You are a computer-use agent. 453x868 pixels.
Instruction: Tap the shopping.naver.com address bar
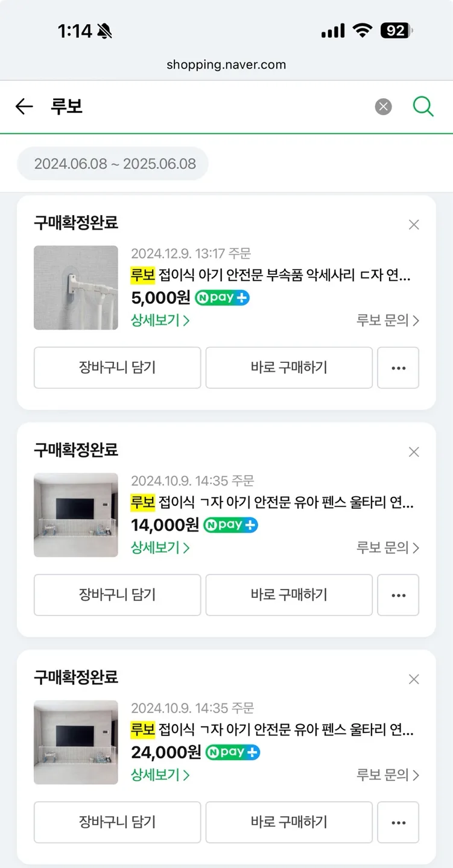coord(226,64)
